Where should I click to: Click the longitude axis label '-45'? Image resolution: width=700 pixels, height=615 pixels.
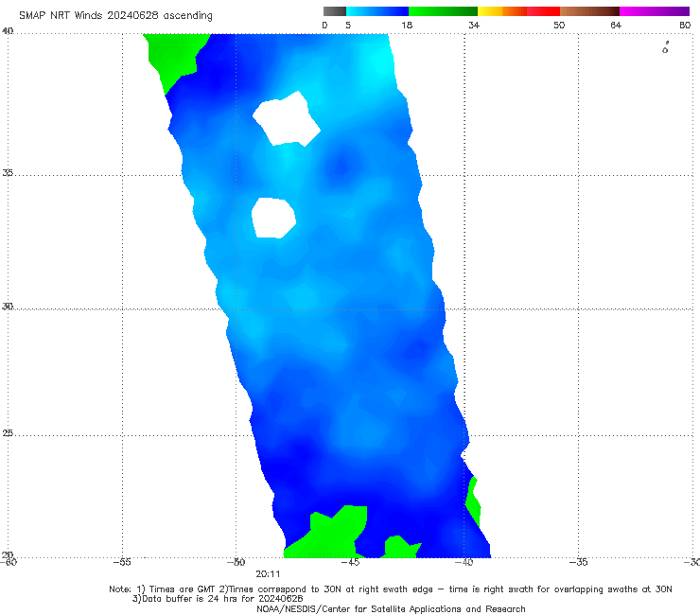[x=350, y=562]
